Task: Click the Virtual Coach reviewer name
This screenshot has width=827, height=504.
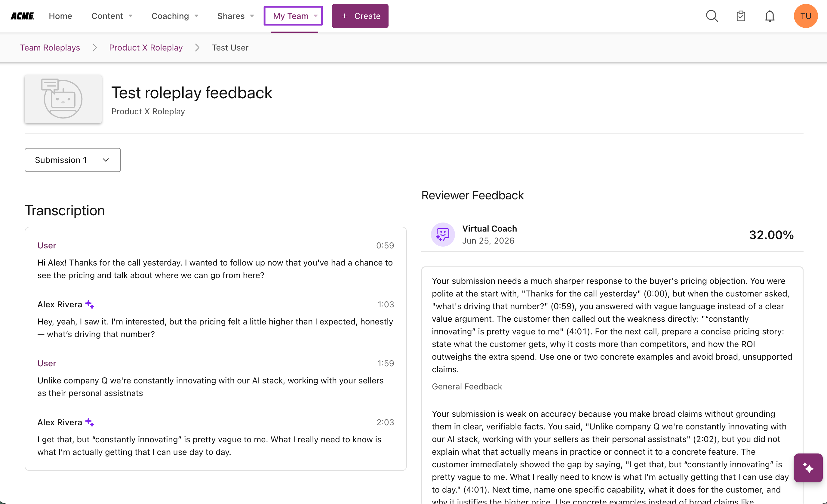Action: pos(489,229)
